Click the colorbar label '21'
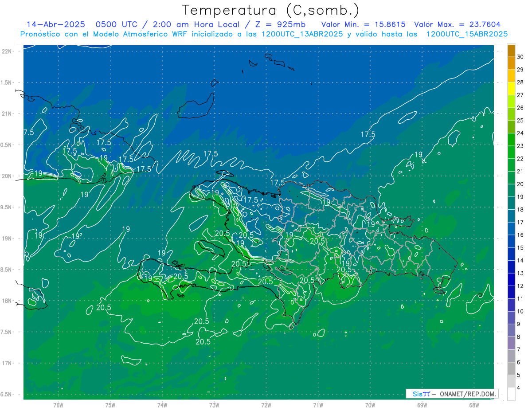The width and height of the screenshot is (532, 411). pos(520,171)
